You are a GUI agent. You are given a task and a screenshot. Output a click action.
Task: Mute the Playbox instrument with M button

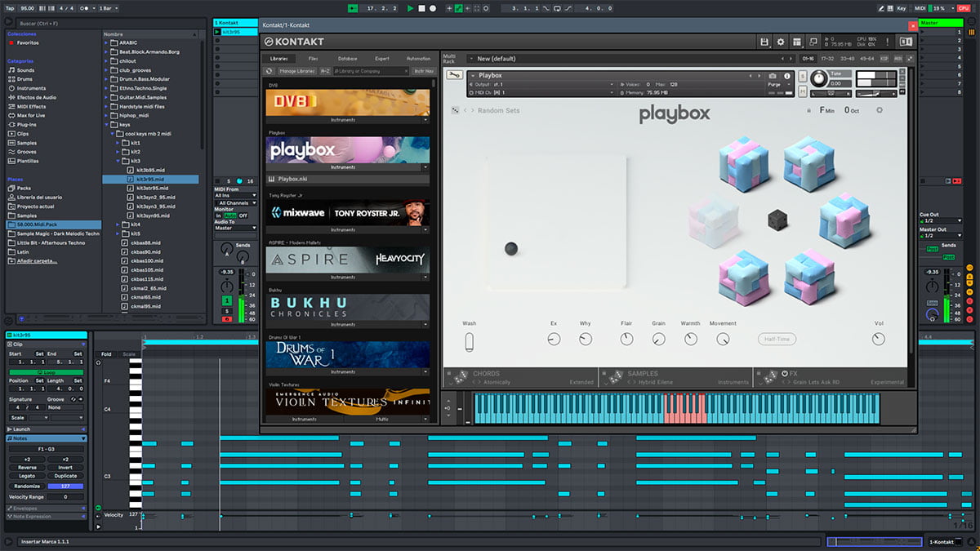click(x=803, y=91)
